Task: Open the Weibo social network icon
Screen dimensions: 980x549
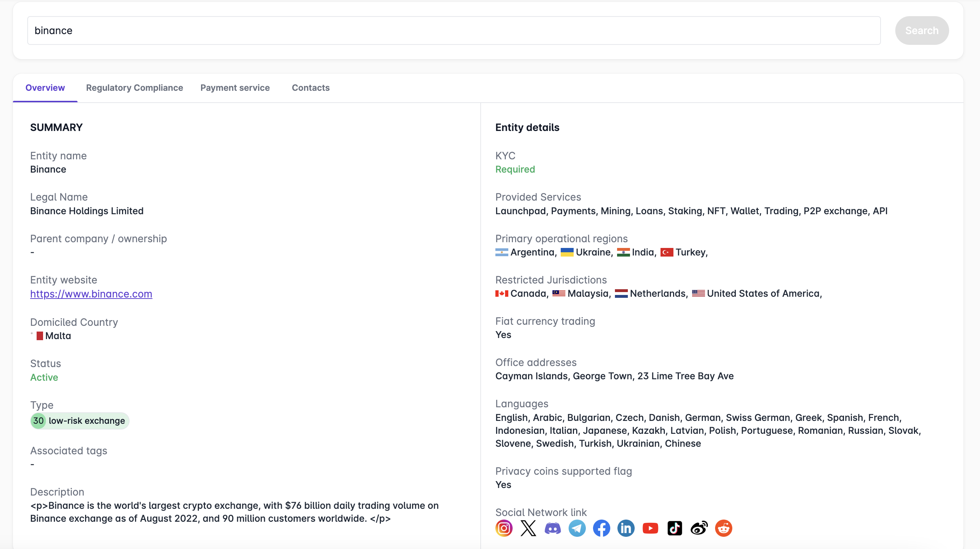Action: pos(699,528)
